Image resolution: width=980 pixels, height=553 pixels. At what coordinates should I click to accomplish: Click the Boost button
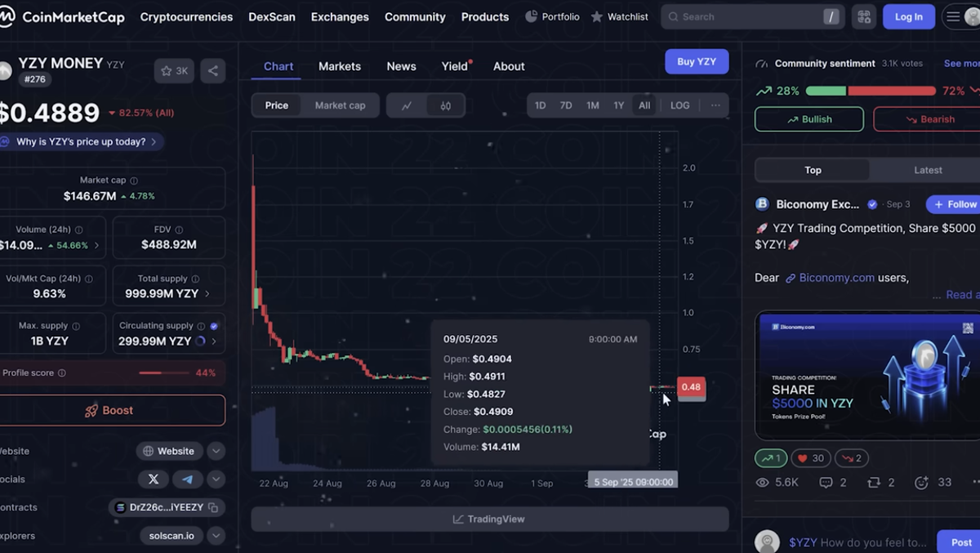(x=112, y=410)
